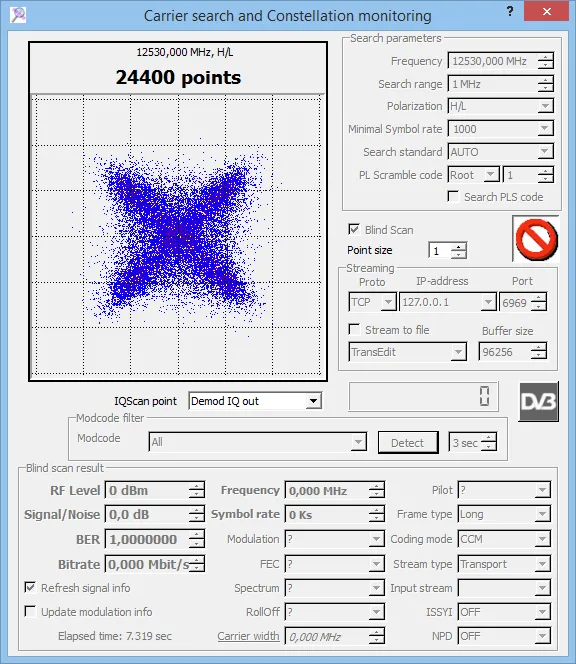Enable Stream to file checkbox
576x664 pixels.
354,329
